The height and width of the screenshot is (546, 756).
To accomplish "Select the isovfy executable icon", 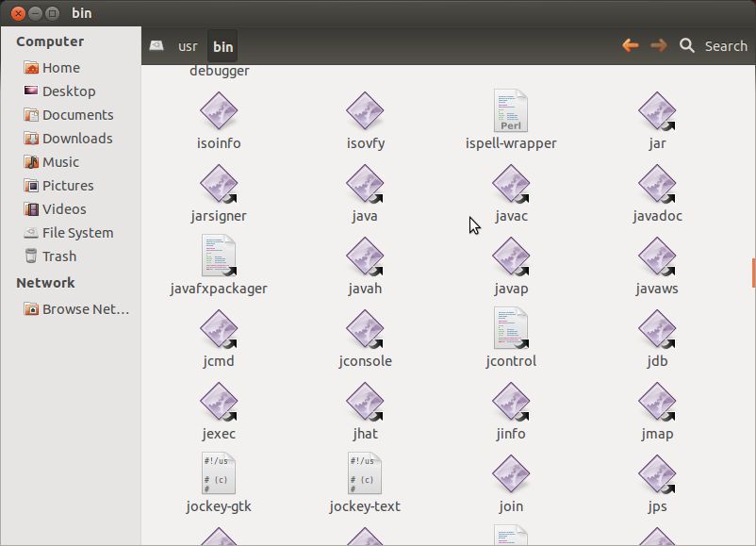I will coord(365,111).
